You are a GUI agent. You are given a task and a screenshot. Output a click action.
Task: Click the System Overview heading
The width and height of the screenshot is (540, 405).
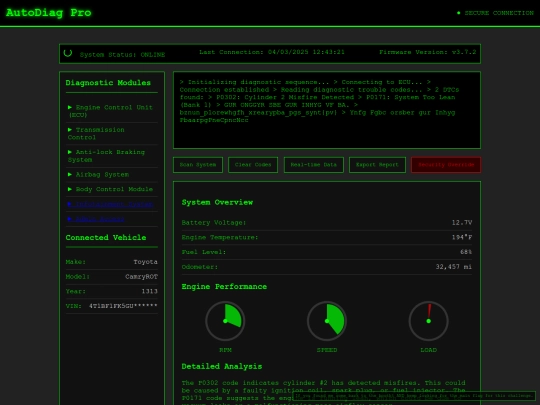217,202
